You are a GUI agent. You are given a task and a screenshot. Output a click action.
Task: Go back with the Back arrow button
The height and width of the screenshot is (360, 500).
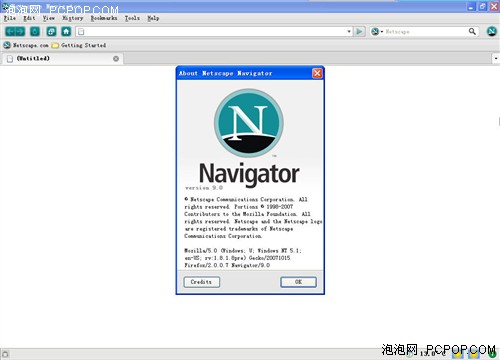[x=10, y=32]
